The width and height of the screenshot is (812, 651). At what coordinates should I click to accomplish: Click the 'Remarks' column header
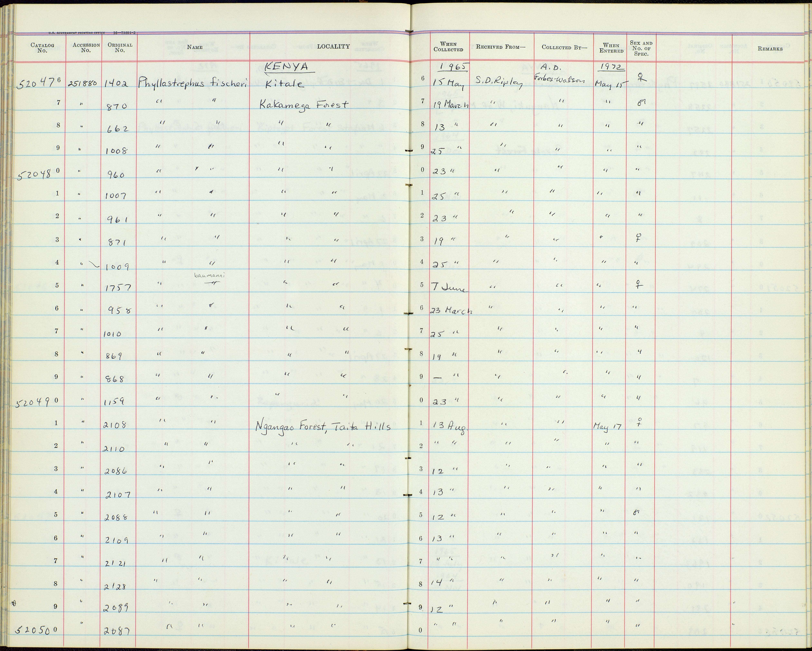[x=770, y=49]
